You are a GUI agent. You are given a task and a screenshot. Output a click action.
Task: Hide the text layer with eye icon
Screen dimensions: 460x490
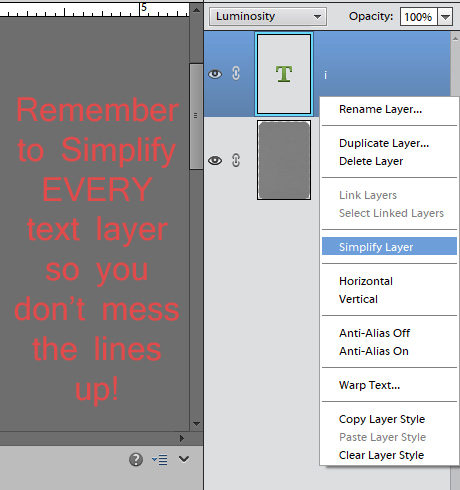(215, 74)
